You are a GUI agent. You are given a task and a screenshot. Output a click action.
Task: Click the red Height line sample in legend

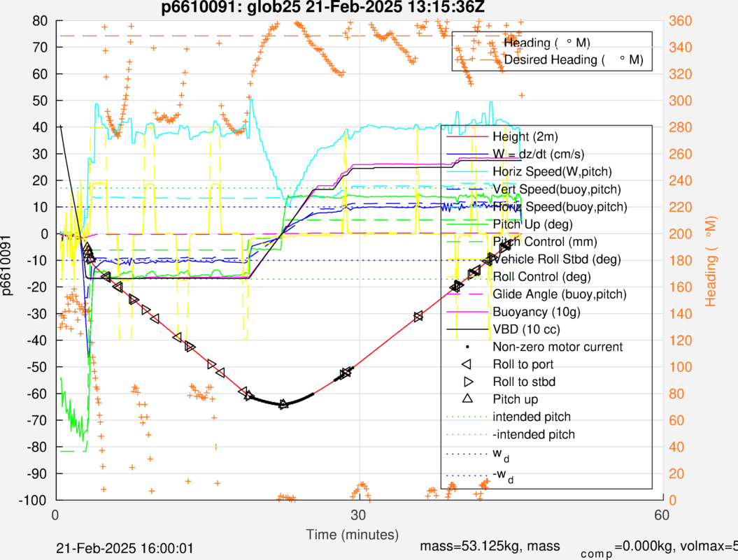467,136
